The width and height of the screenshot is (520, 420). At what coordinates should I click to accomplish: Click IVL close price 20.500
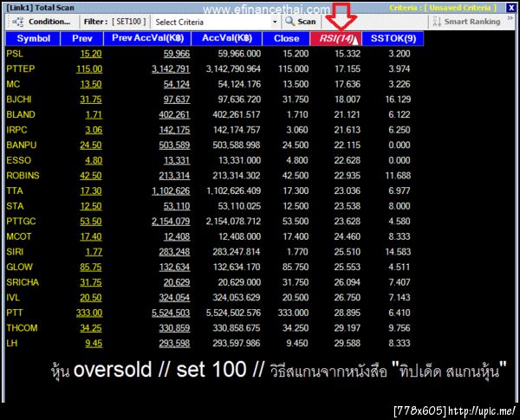pyautogui.click(x=296, y=298)
